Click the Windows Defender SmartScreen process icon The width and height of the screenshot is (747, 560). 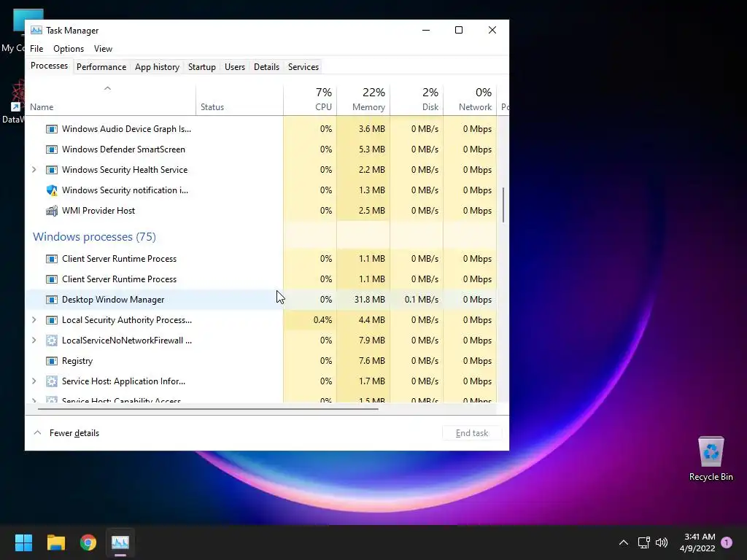(52, 149)
